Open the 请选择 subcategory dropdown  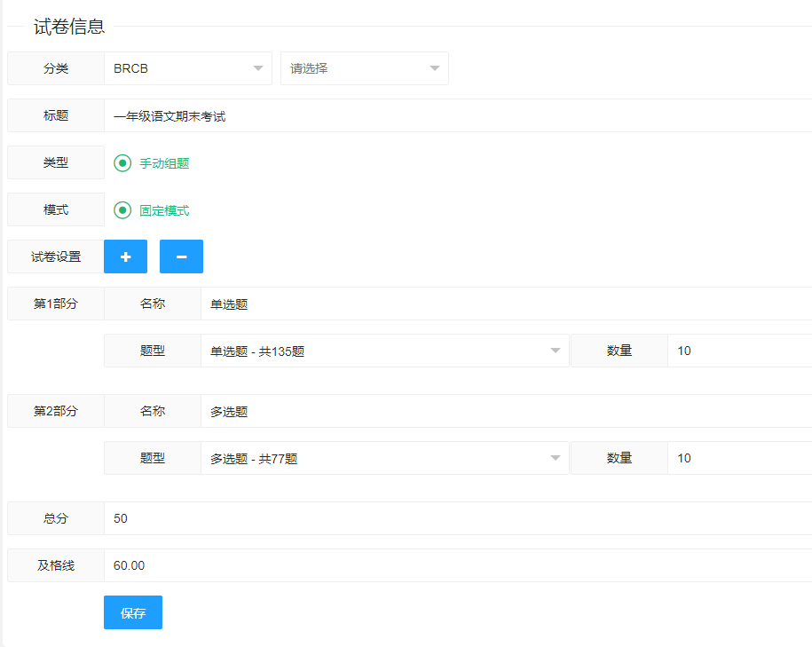(364, 68)
